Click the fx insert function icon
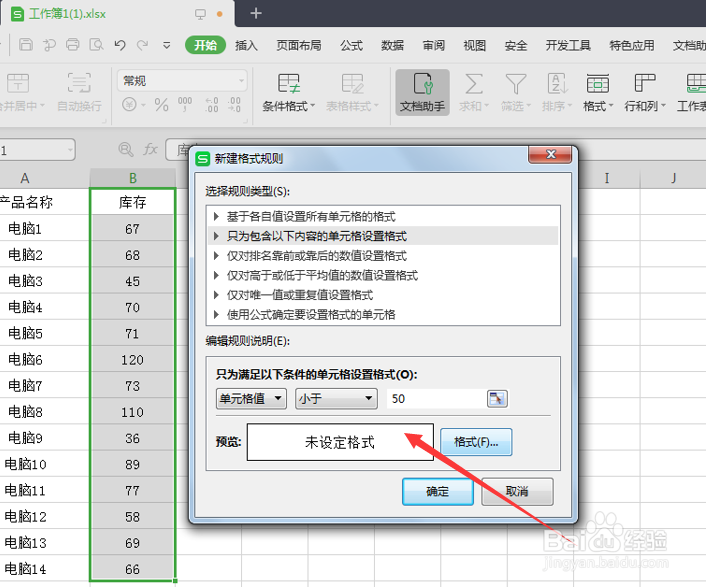Screen dimensions: 708x587 [x=150, y=149]
